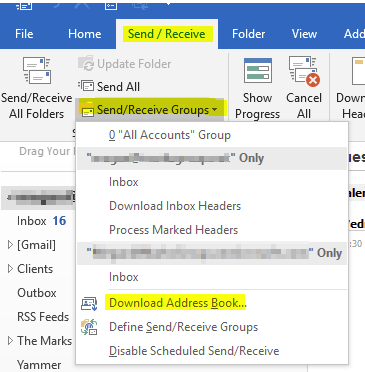The image size is (365, 372).
Task: Switch to the View tab
Action: click(304, 34)
